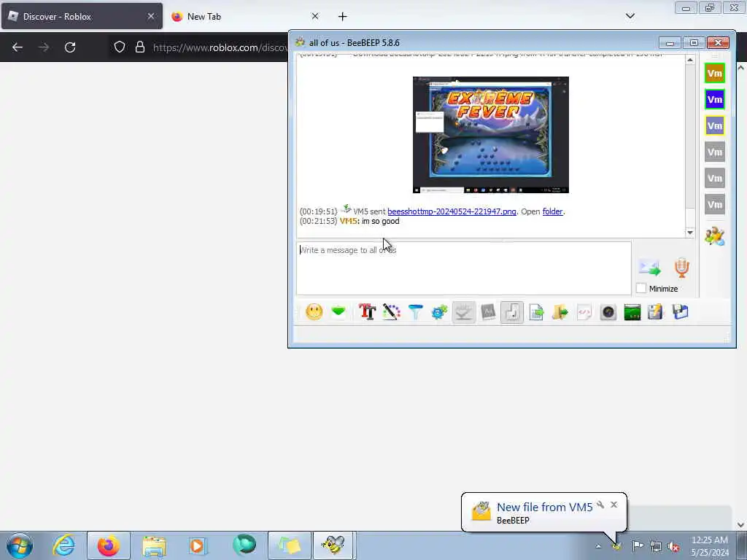This screenshot has height=560, width=747.
Task: Click the blue funnel filter icon
Action: pyautogui.click(x=415, y=312)
